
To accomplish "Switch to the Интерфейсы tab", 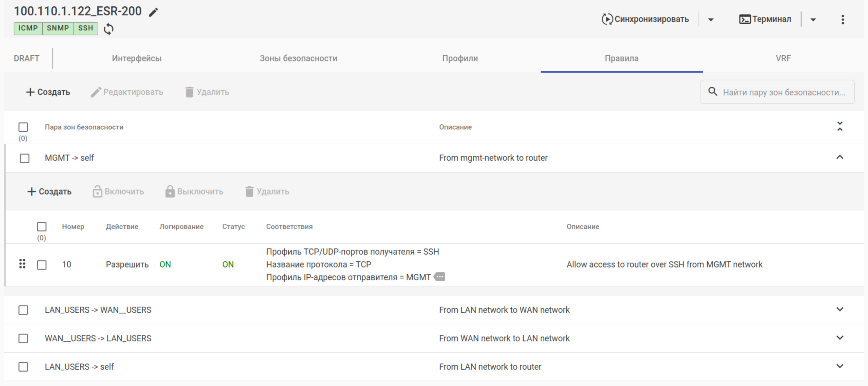I will pyautogui.click(x=137, y=58).
